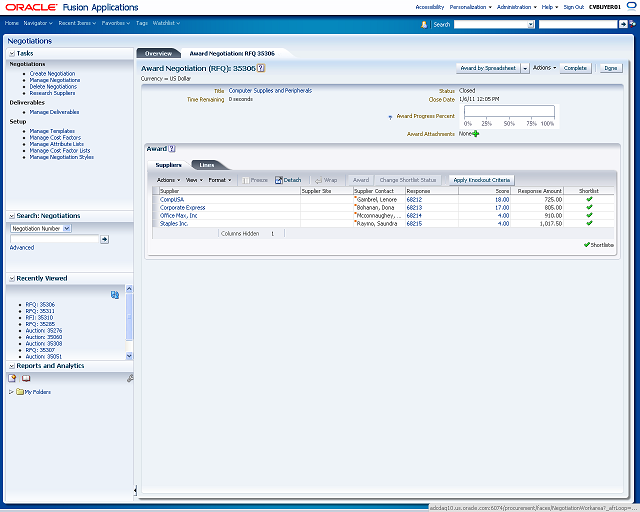Screen dimensions: 640x512
Task: Open Tags in navigation bar
Action: click(x=142, y=23)
